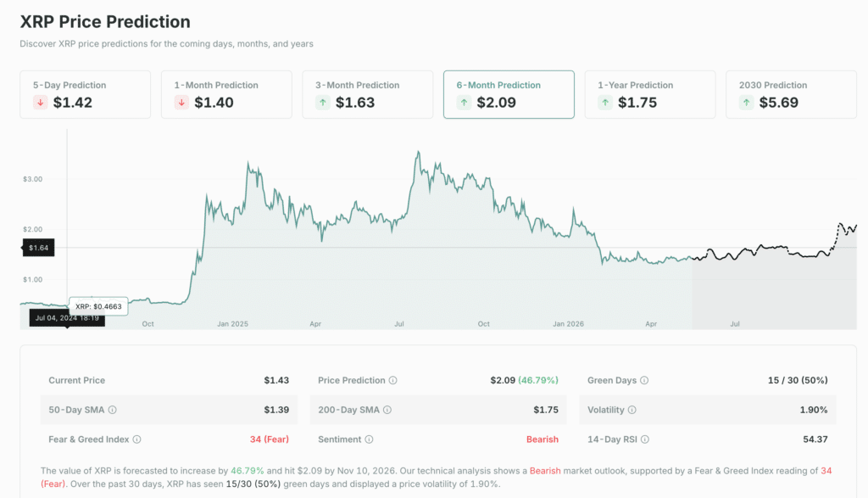The height and width of the screenshot is (498, 868).
Task: Open info icon next to Fear & Greed Index
Action: click(136, 439)
